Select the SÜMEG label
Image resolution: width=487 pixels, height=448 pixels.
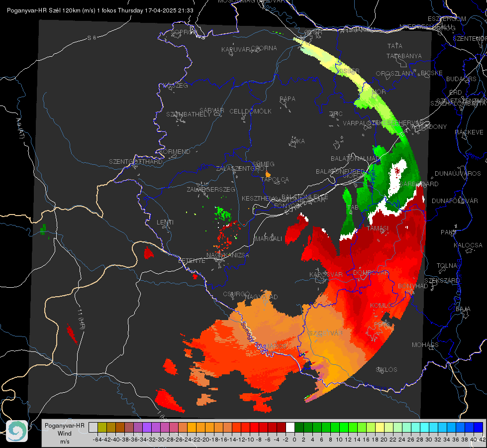(263, 164)
